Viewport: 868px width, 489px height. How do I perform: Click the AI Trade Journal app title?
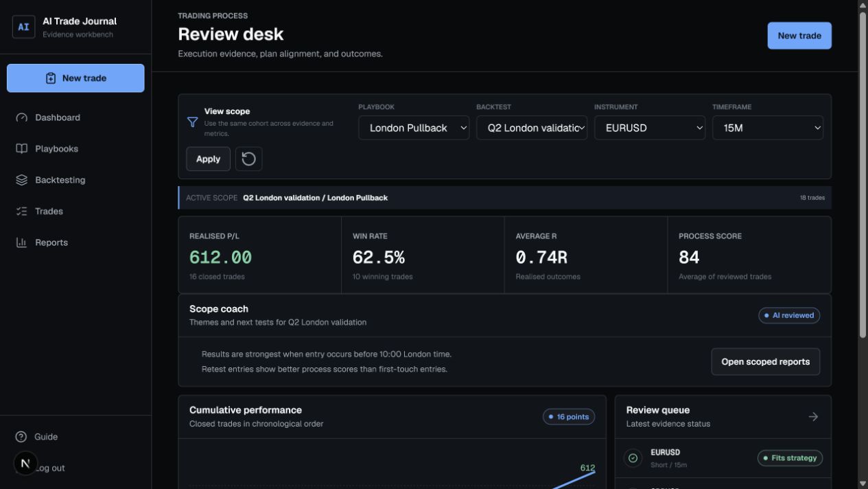coord(80,21)
